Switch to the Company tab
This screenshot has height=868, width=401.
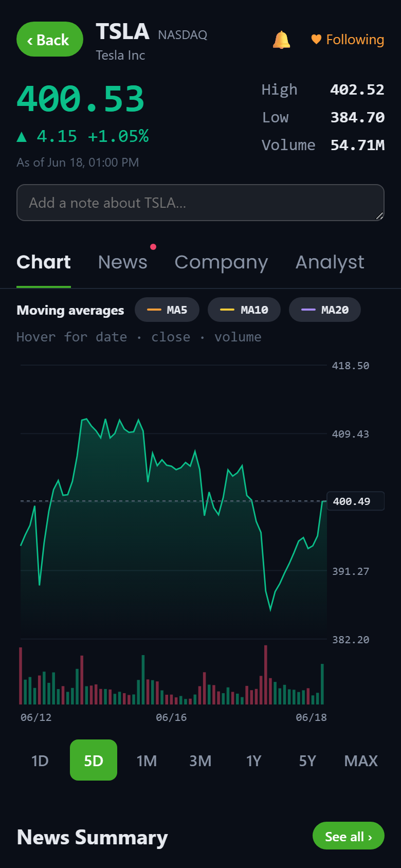coord(221,262)
